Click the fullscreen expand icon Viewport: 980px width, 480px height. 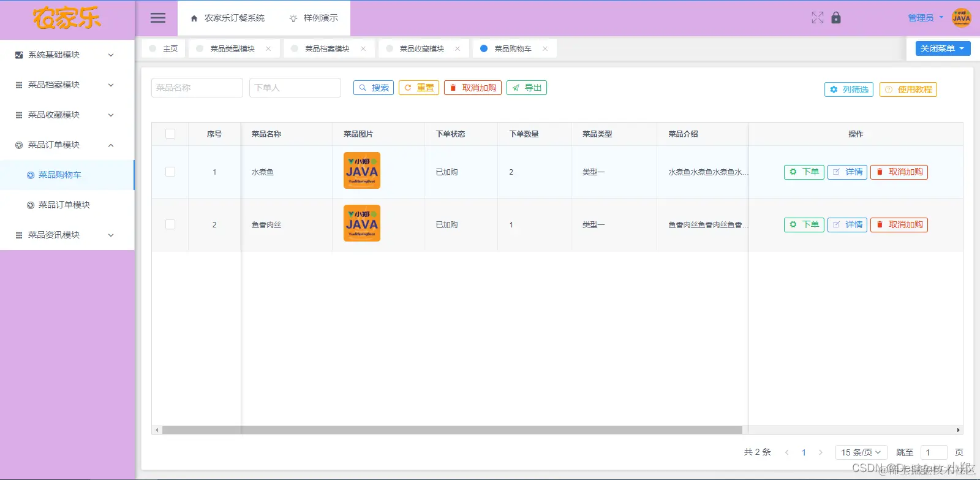pyautogui.click(x=818, y=18)
